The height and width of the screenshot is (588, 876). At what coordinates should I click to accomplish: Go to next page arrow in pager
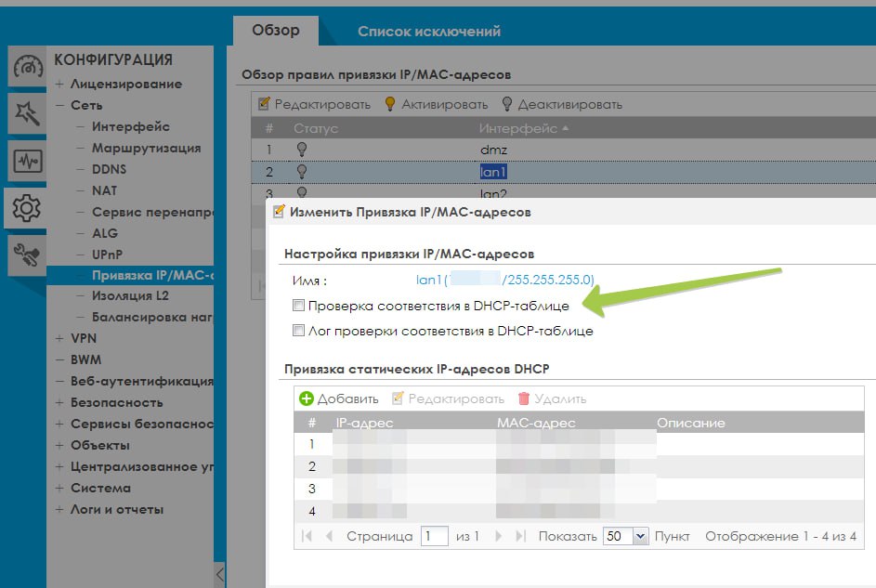point(498,536)
